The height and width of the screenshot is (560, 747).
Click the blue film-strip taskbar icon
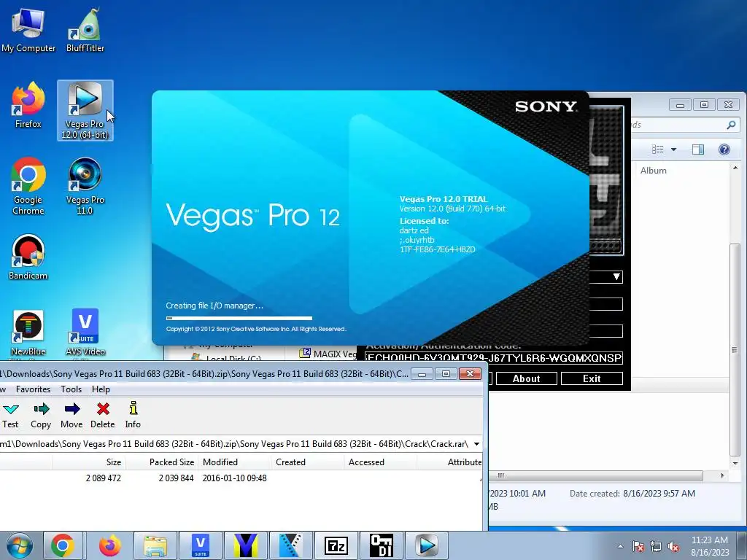(x=291, y=545)
